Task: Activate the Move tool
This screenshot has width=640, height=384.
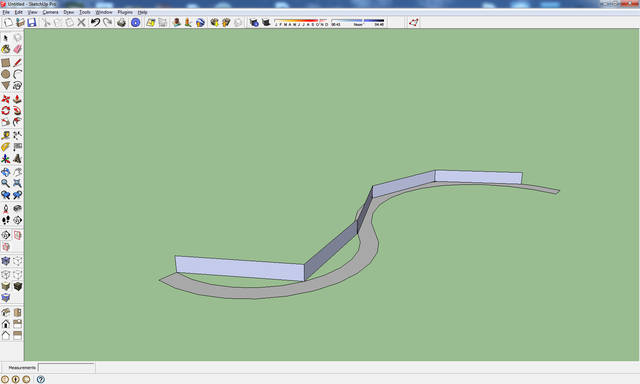Action: tap(6, 99)
